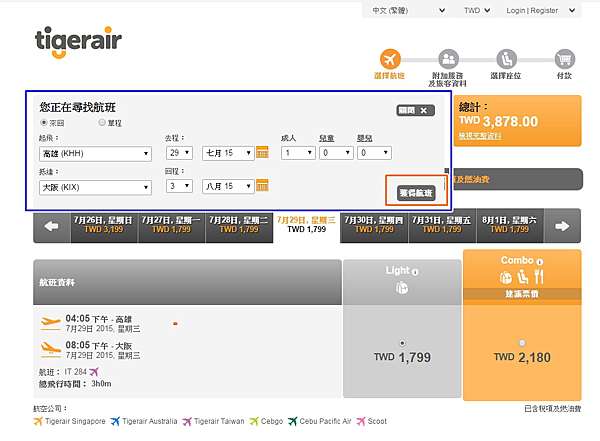Viewport: 600px width, 441px height.
Task: Click the Combo fare meal icon
Action: [x=539, y=276]
